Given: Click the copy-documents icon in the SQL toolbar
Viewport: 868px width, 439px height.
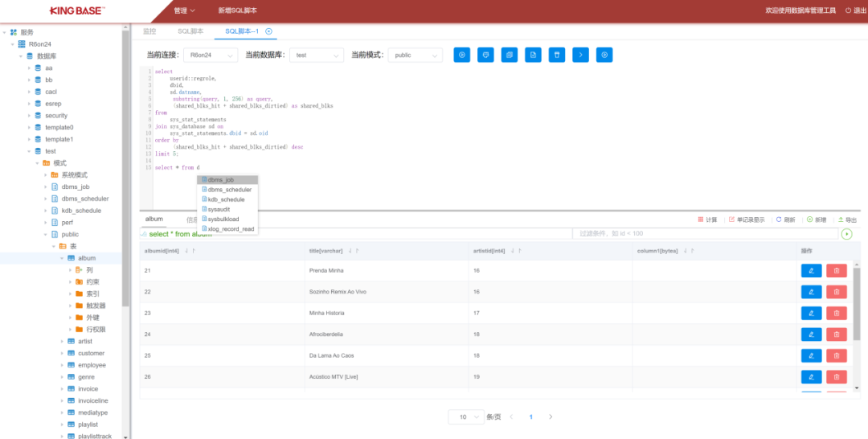Looking at the screenshot, I should [510, 55].
